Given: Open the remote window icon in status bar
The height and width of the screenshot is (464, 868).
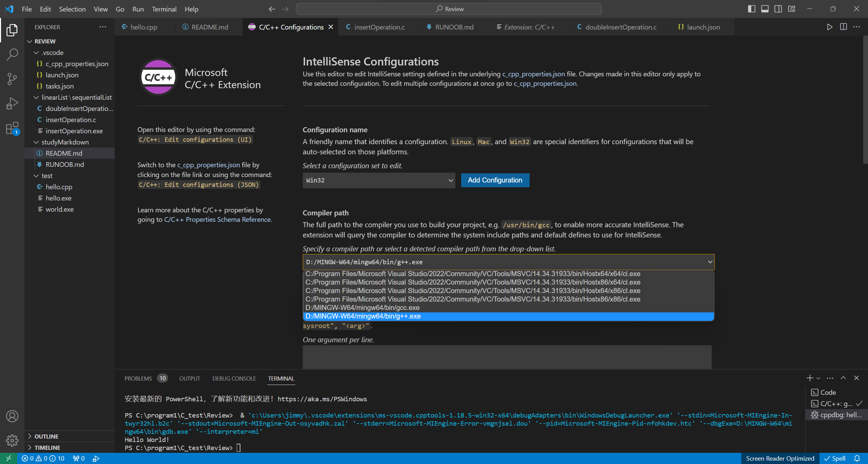Looking at the screenshot, I should (9, 458).
